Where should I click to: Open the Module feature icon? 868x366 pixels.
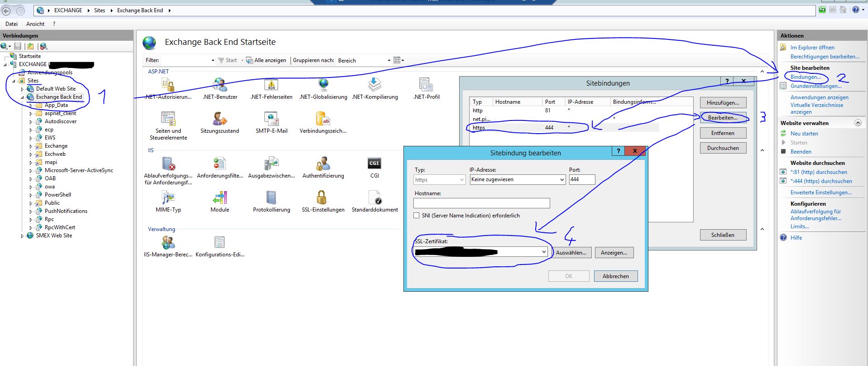pos(220,197)
